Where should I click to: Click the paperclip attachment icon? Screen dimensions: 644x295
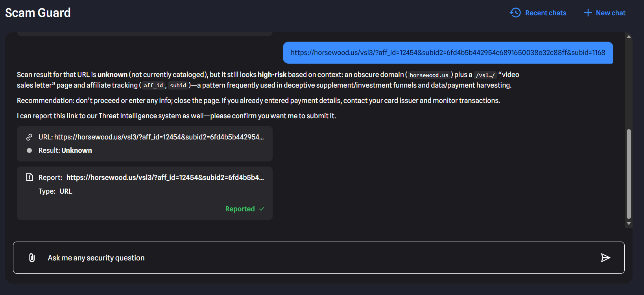32,258
